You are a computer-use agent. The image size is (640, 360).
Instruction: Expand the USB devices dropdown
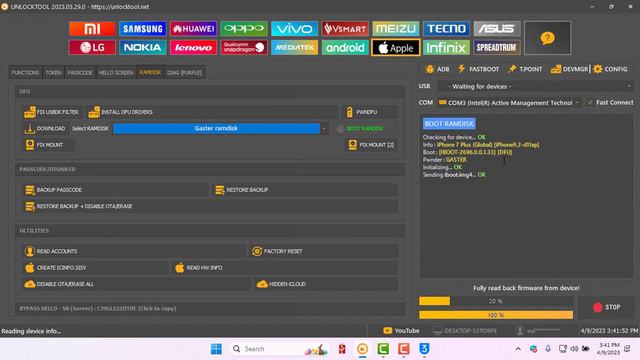click(536, 87)
